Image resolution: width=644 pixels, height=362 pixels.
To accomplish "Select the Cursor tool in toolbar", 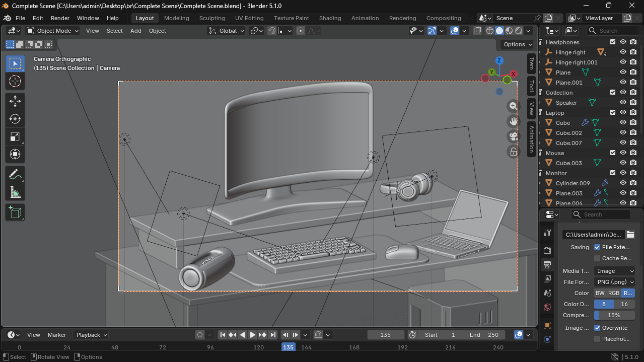I will pos(15,81).
